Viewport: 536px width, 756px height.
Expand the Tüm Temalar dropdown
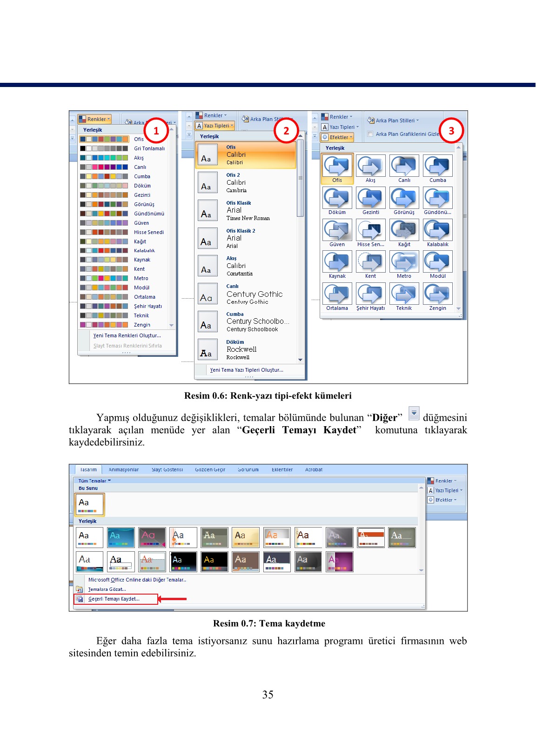pos(94,481)
